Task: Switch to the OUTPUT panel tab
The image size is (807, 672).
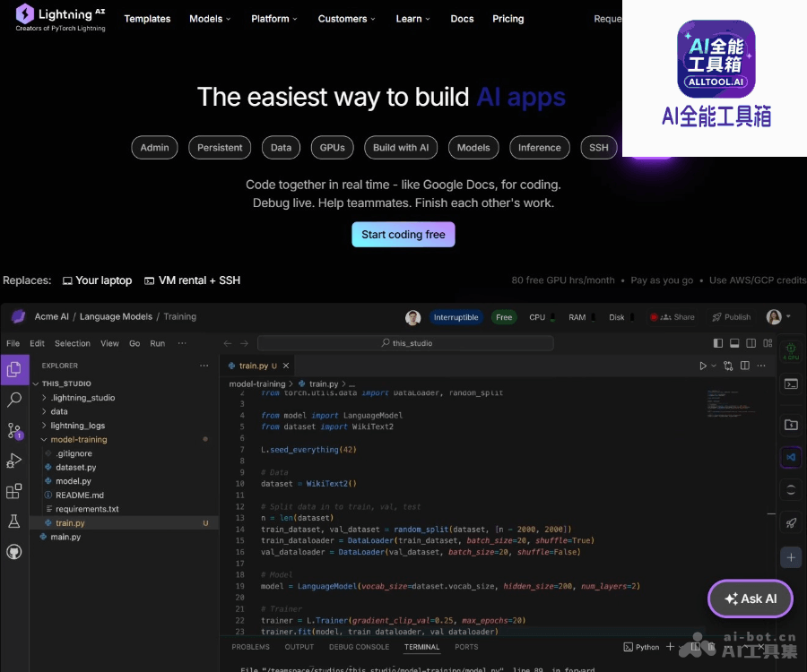Action: 299,647
